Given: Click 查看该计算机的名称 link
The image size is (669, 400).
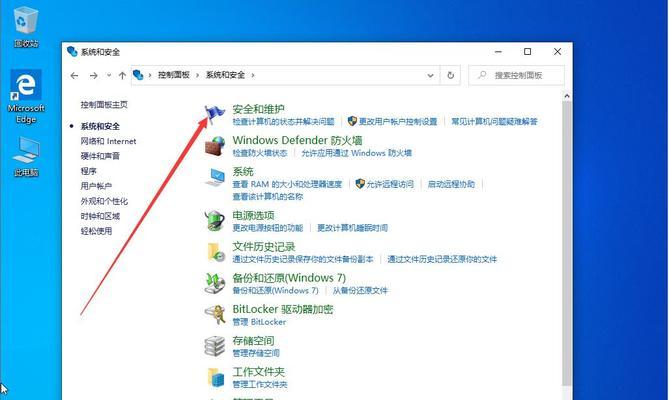Looking at the screenshot, I should [268, 197].
